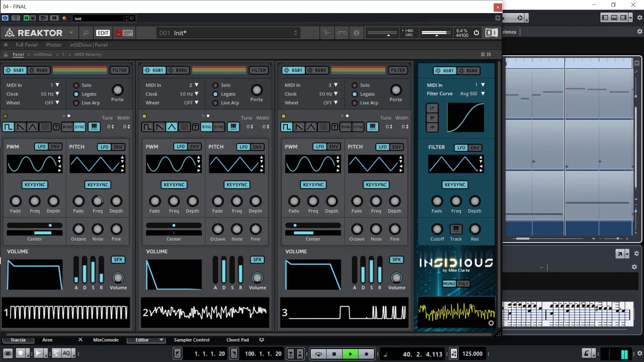The width and height of the screenshot is (644, 362).
Task: Click Cubase tempo 125.000 field
Action: 472,354
